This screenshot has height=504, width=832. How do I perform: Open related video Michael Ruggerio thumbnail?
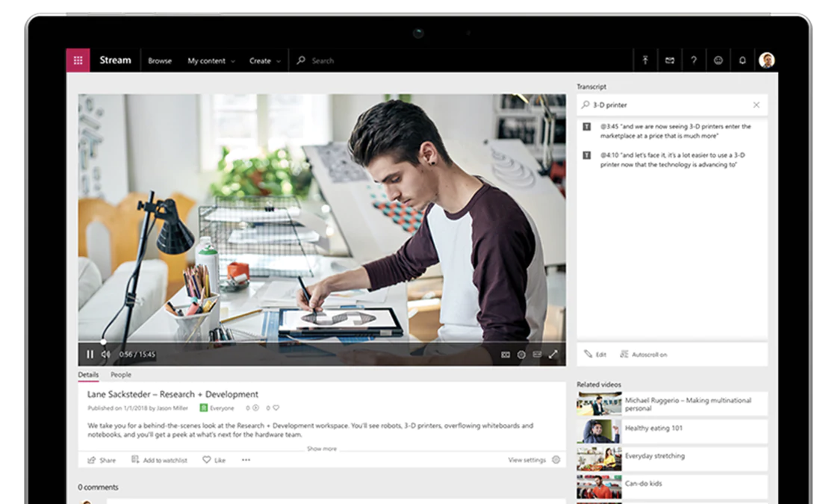(x=599, y=404)
